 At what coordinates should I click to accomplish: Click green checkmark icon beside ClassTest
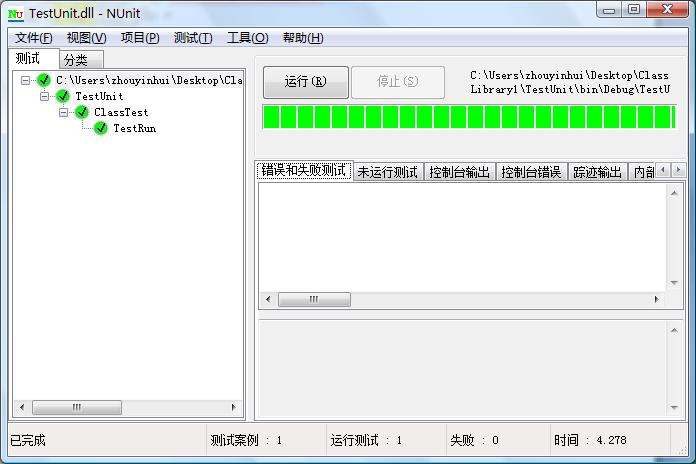click(82, 112)
